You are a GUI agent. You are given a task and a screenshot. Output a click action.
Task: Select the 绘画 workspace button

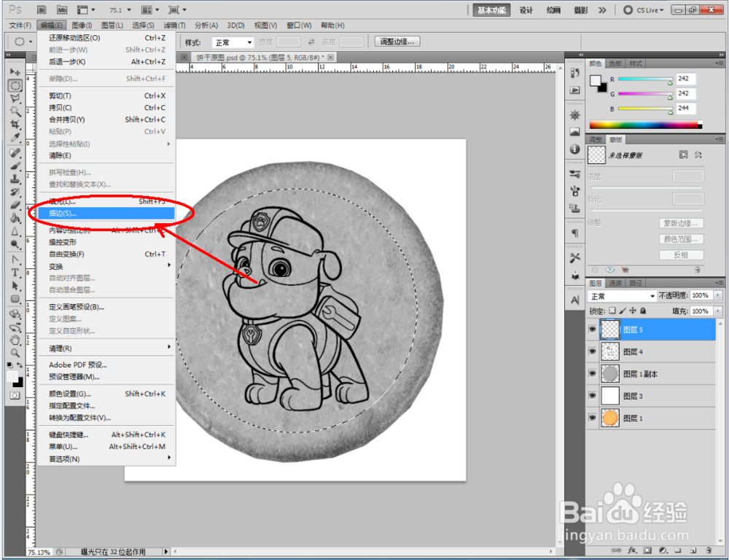pyautogui.click(x=553, y=10)
